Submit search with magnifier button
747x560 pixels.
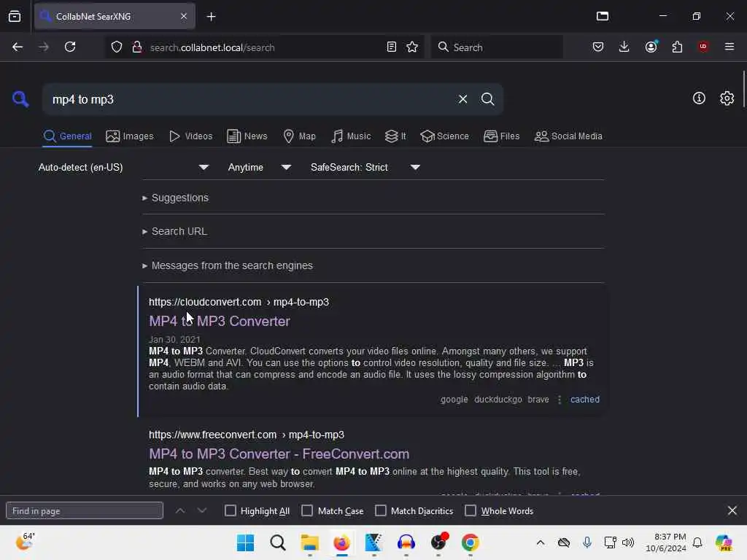pos(487,99)
